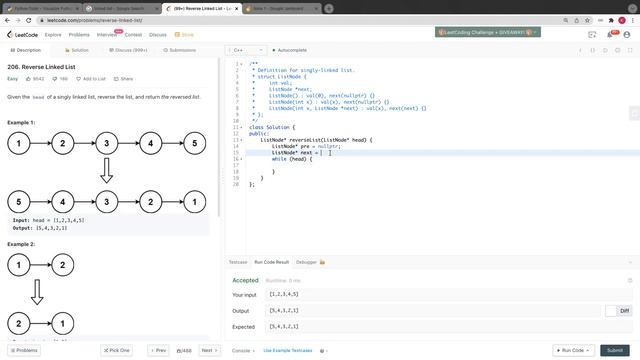Click Use Example Testcases link
This screenshot has height=360, width=640.
[x=288, y=351]
